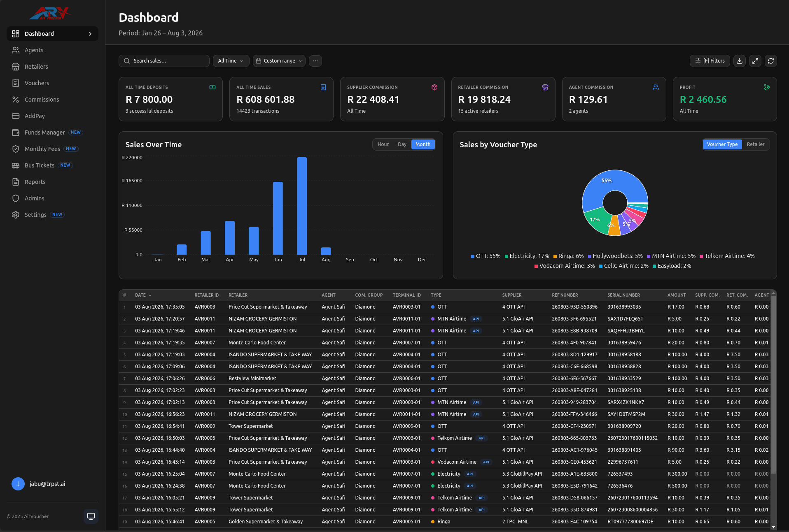
Task: Click the Profit icon
Action: [x=767, y=87]
